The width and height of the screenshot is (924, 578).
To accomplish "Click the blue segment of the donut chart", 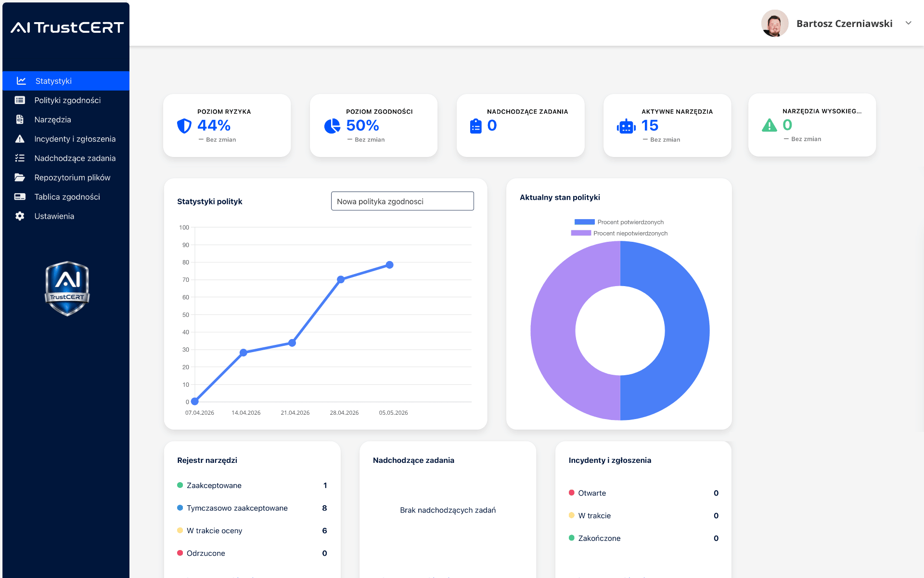I will (687, 331).
